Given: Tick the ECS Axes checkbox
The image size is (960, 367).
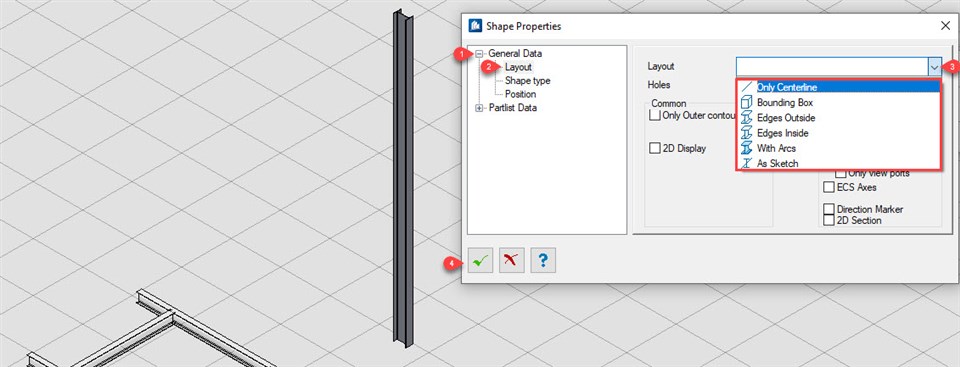Looking at the screenshot, I should (x=829, y=187).
